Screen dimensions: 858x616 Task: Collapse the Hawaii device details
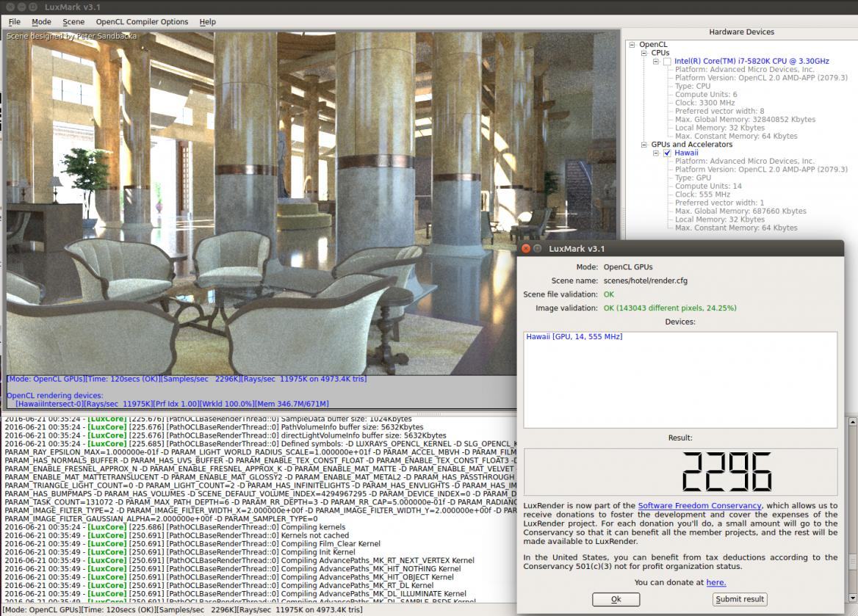coord(655,153)
